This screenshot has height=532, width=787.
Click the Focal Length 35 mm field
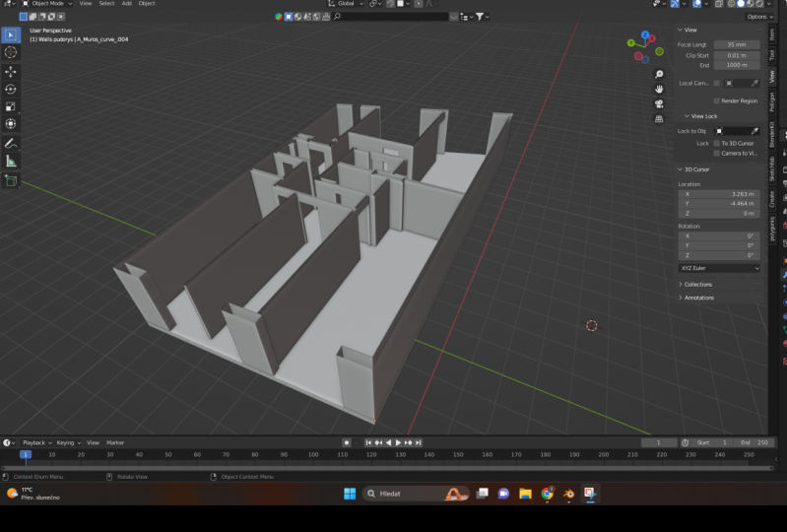[737, 44]
